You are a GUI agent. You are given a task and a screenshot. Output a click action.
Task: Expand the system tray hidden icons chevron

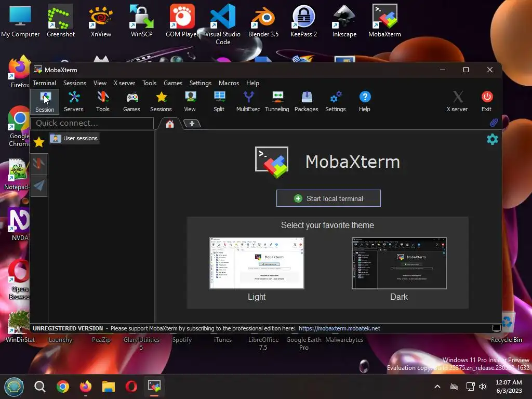pos(437,387)
